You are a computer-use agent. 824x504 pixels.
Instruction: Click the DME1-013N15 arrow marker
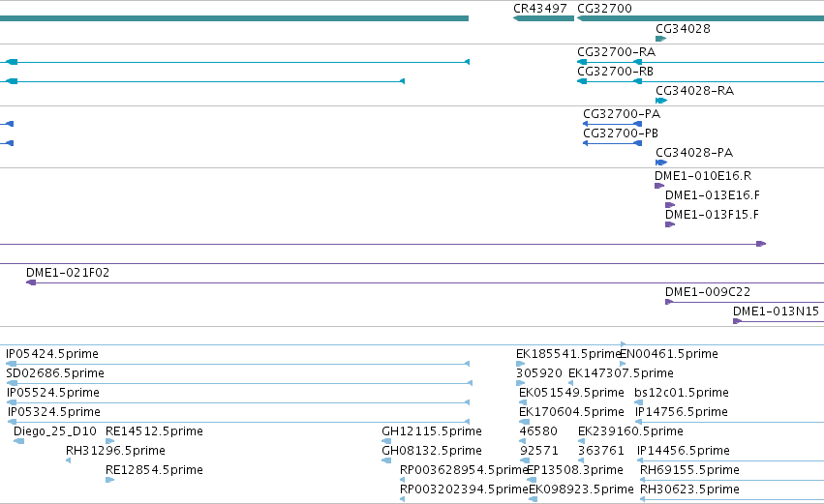click(737, 321)
